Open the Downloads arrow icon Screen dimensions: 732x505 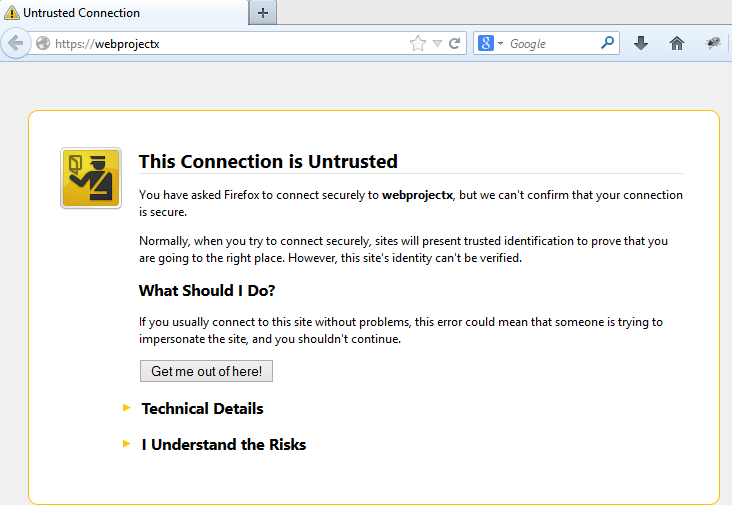click(x=641, y=43)
